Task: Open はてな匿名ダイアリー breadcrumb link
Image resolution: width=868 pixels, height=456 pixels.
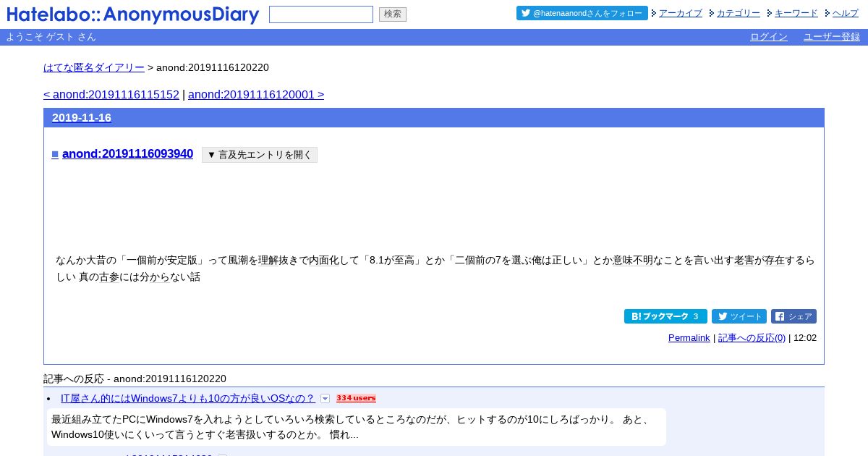Action: coord(94,67)
